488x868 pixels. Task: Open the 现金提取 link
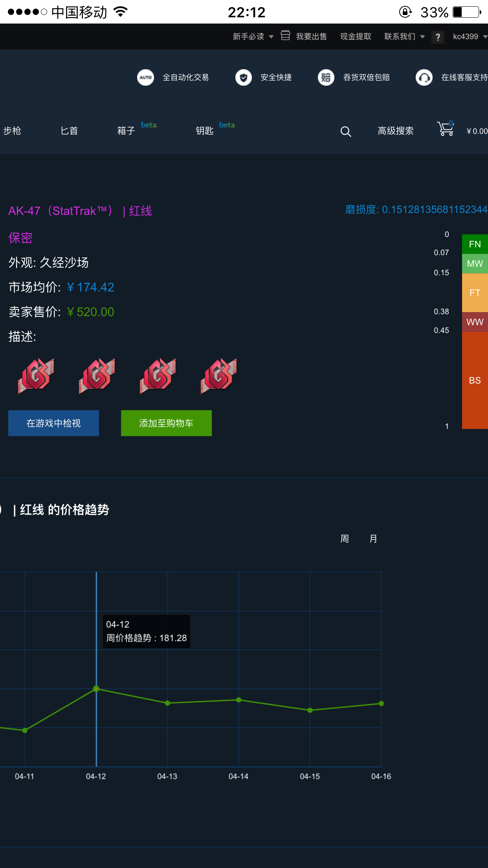[356, 37]
